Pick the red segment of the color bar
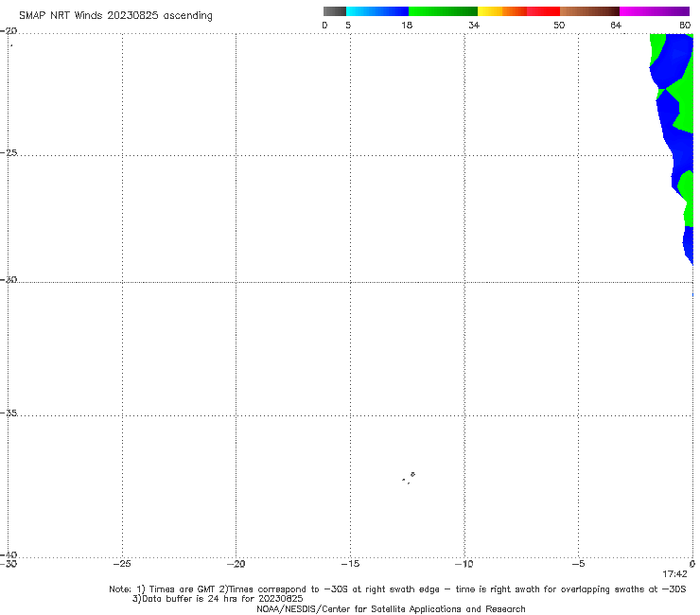 tap(543, 11)
